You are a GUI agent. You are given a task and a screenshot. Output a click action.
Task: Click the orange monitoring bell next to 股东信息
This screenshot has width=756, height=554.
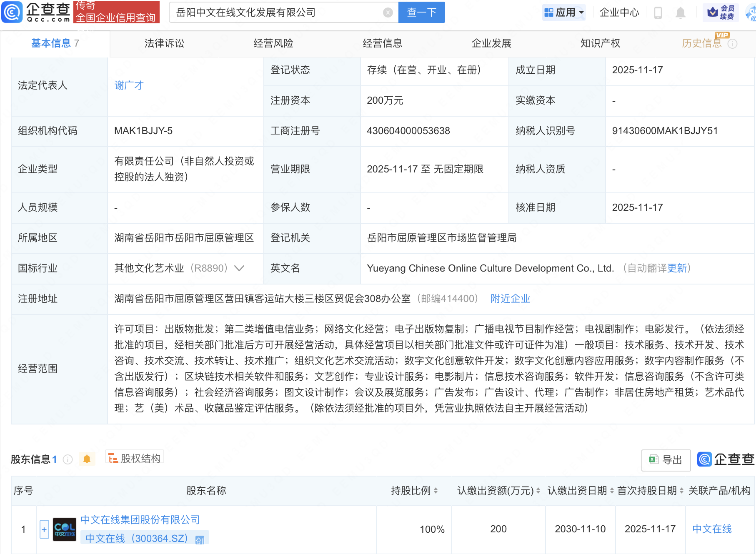(87, 459)
